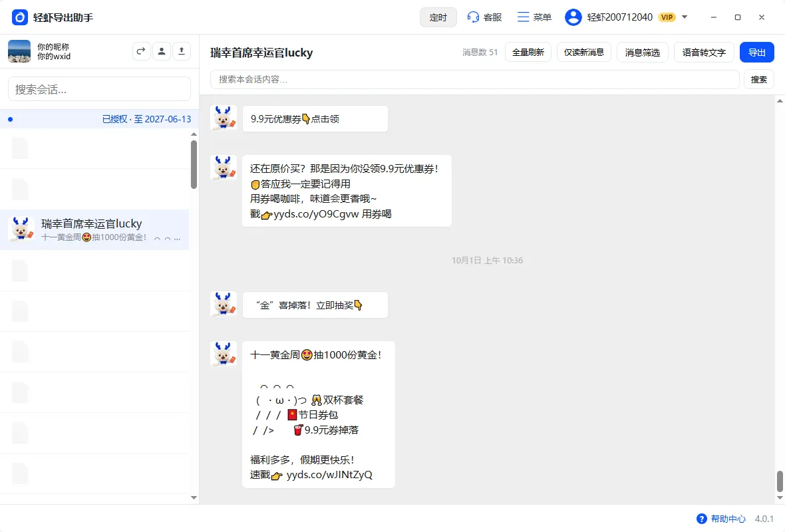Click the version number 4.0.1
Screen dimensions: 785x532
tap(764, 519)
